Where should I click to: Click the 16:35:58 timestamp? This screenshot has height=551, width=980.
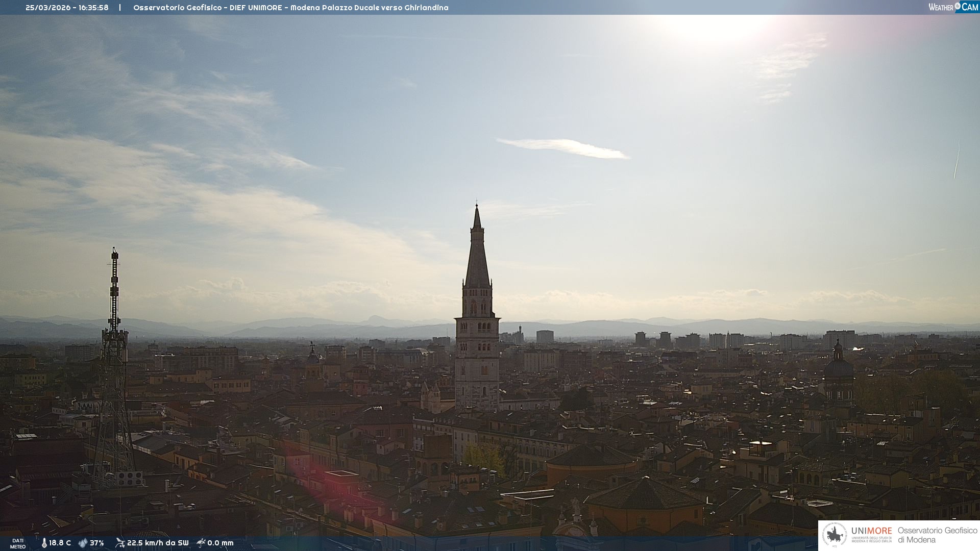pos(93,8)
